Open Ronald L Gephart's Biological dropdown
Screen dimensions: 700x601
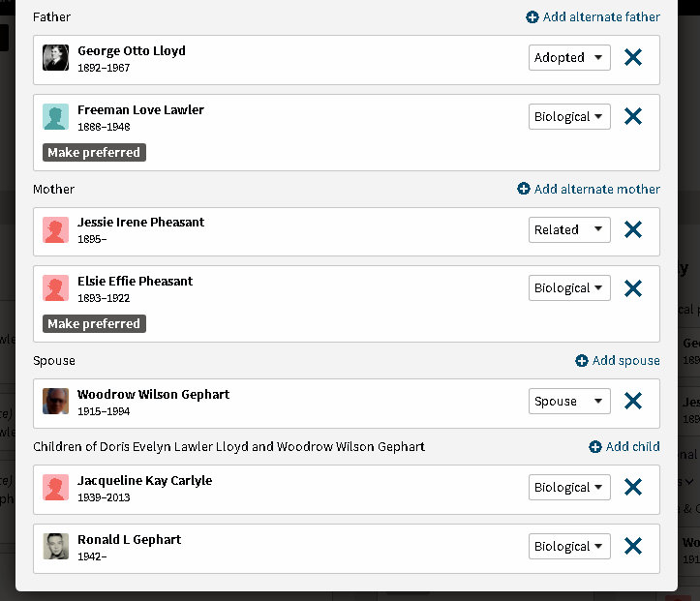tap(569, 547)
